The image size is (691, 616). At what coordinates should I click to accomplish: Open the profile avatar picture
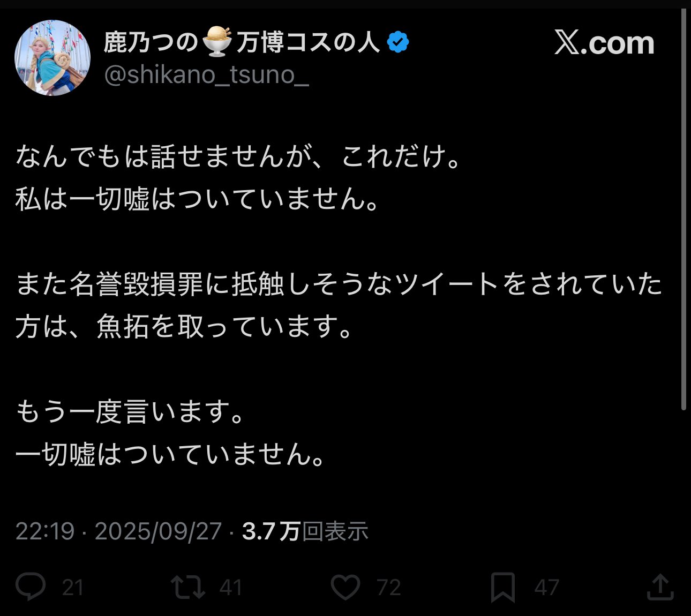[52, 58]
